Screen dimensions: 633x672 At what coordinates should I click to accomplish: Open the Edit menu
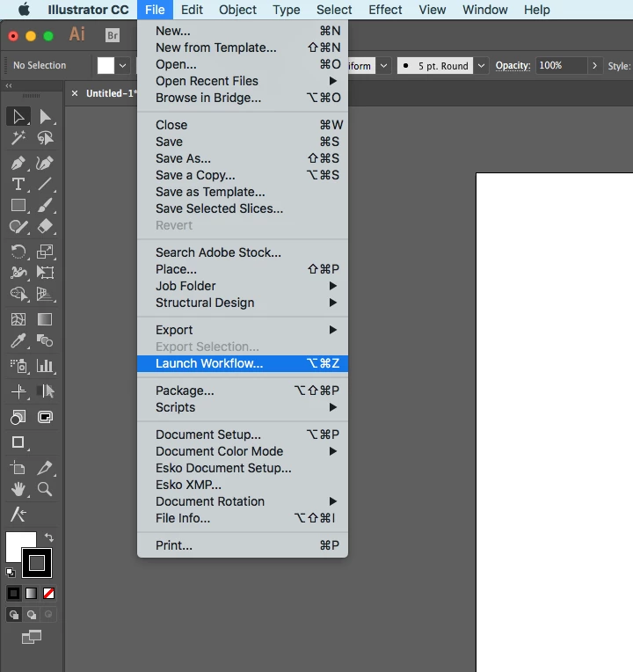pos(192,10)
